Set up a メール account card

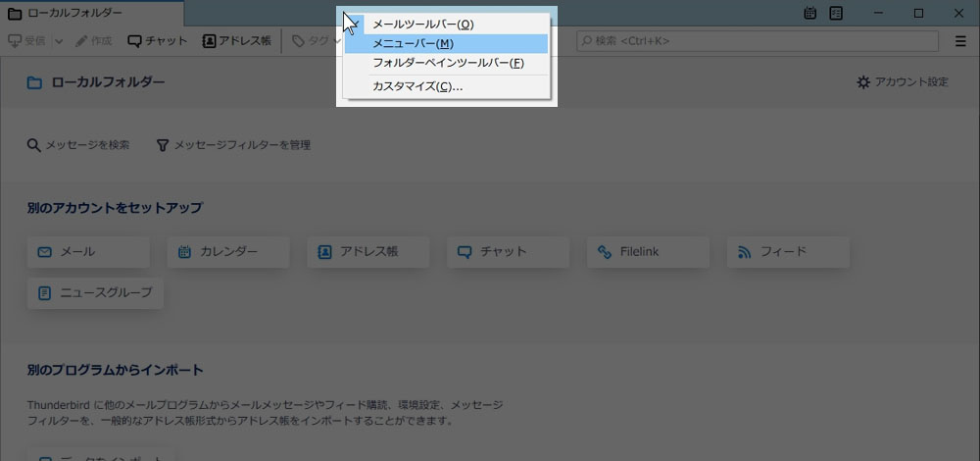88,252
